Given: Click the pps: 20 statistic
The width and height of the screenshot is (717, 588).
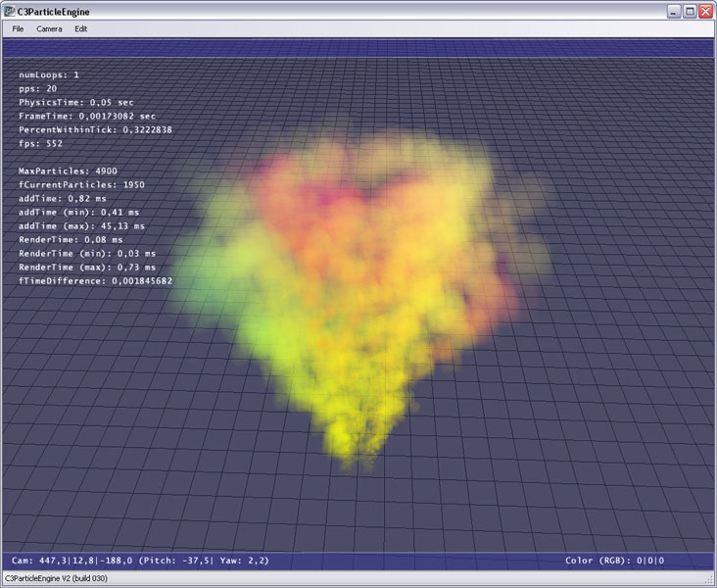Looking at the screenshot, I should click(x=38, y=88).
